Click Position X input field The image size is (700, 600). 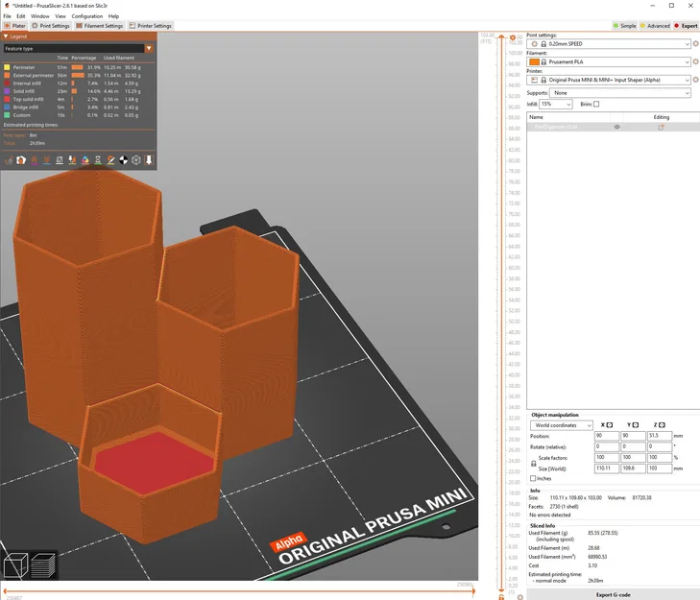606,436
